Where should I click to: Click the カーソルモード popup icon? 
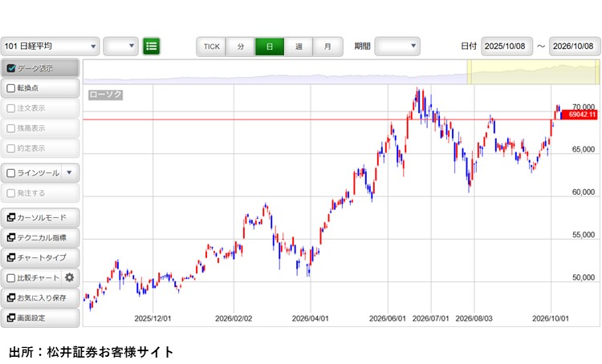point(11,217)
